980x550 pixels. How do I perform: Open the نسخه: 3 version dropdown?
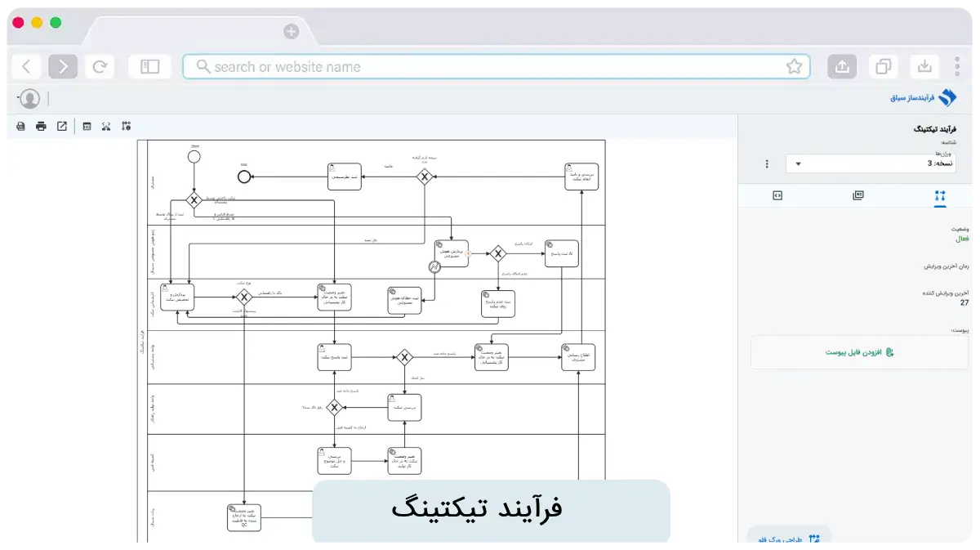pyautogui.click(x=871, y=163)
